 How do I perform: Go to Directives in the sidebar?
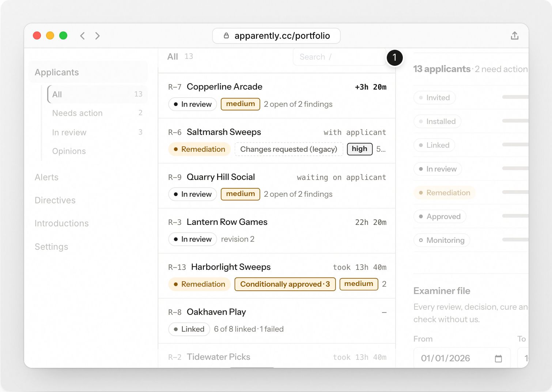pos(55,200)
